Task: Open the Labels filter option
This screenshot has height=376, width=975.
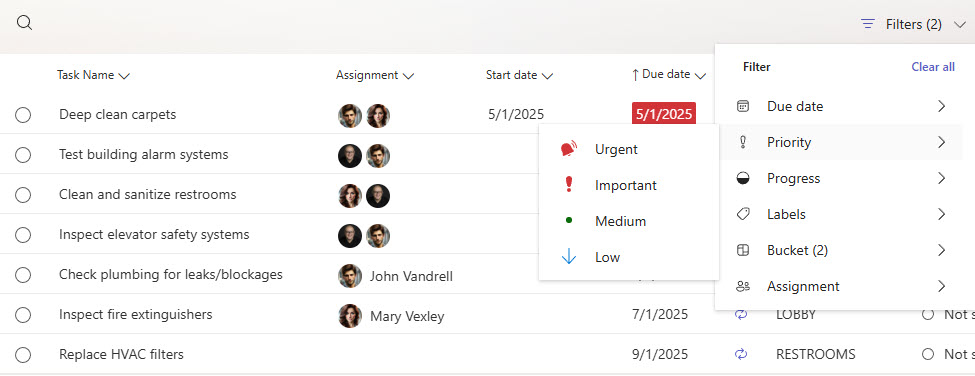Action: (841, 214)
